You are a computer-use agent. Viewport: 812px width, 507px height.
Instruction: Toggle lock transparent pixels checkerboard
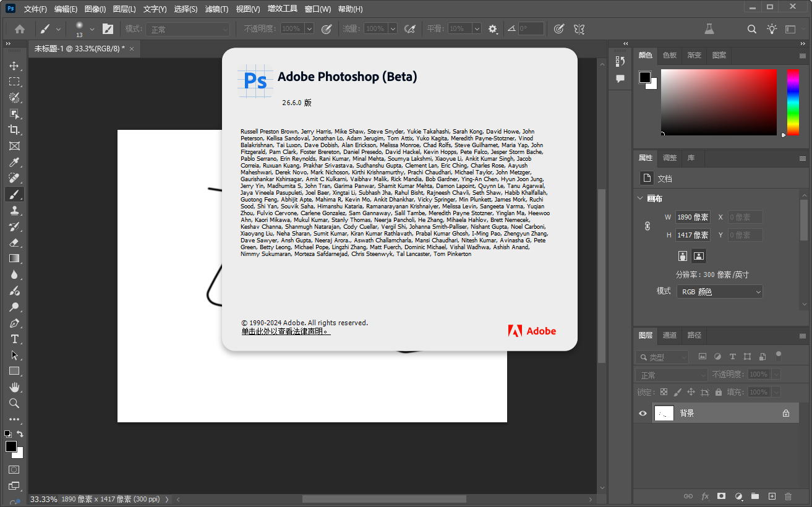tap(664, 392)
